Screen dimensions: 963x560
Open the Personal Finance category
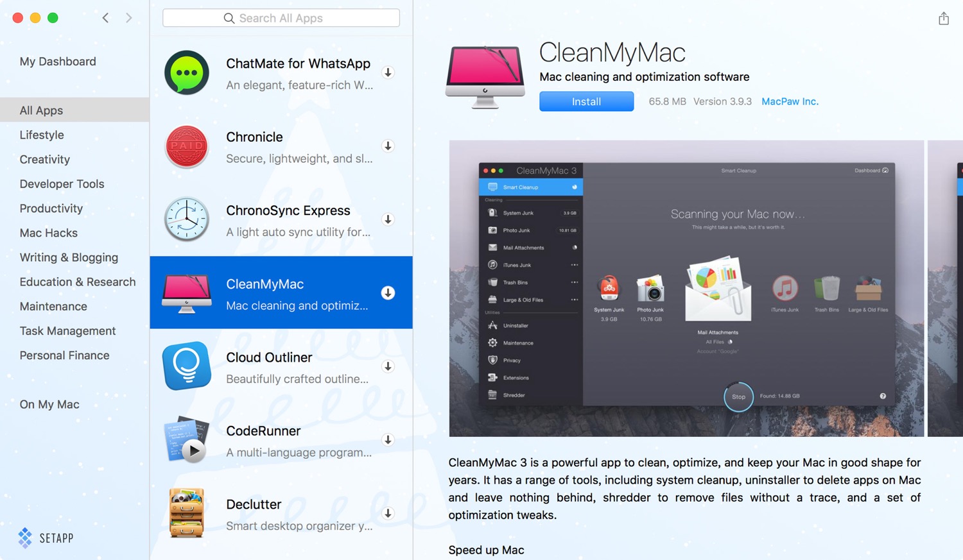(64, 355)
